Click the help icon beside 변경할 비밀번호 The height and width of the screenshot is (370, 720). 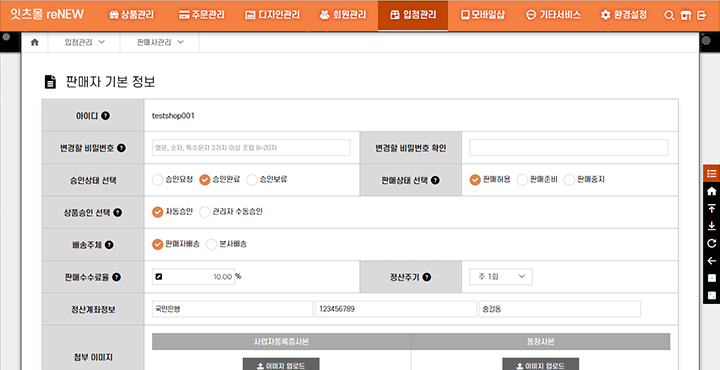click(121, 148)
